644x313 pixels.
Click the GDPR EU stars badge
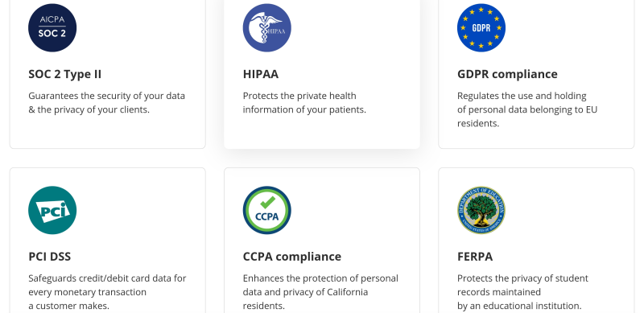click(x=481, y=28)
